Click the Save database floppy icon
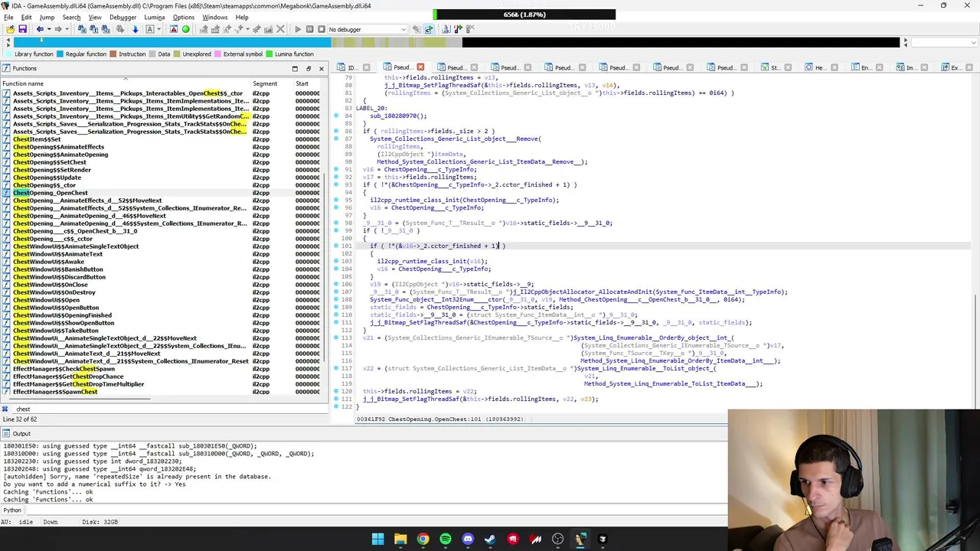Screen dimensions: 980x551 pyautogui.click(x=23, y=29)
